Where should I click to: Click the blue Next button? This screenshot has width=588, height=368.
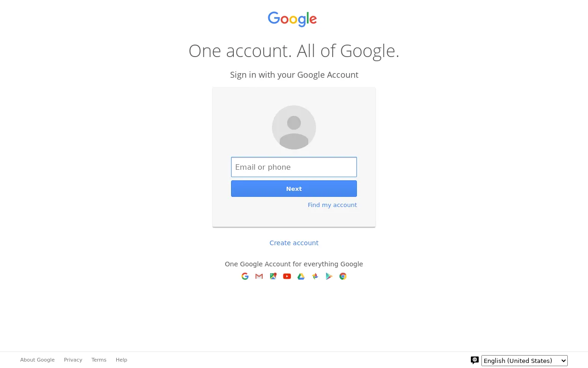click(x=294, y=189)
